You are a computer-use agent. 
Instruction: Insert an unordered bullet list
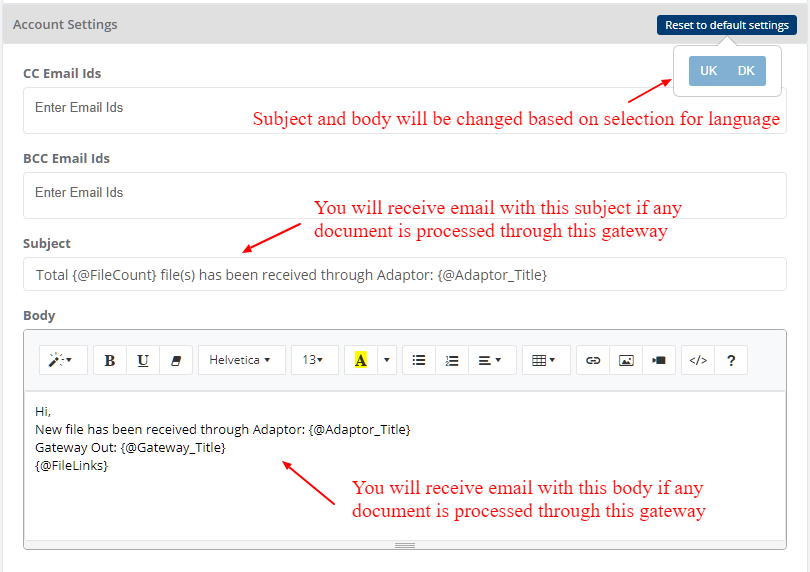419,360
